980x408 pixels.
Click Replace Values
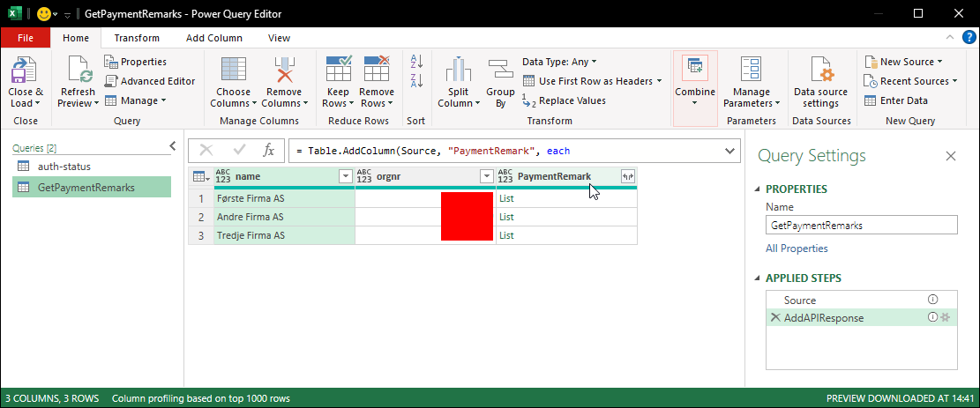click(564, 100)
